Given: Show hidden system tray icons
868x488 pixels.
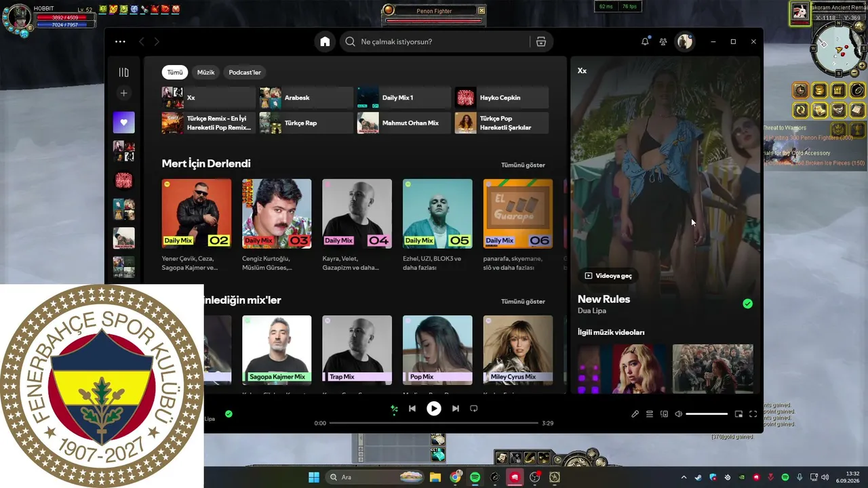Looking at the screenshot, I should (x=684, y=477).
